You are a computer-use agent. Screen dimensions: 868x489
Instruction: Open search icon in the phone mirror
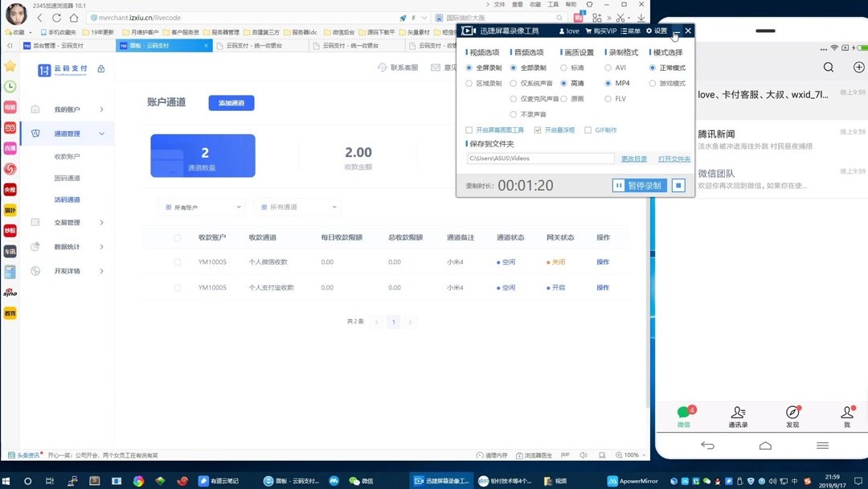828,68
